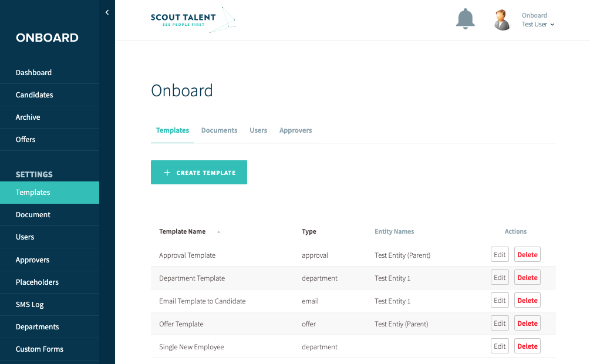Delete the Department Template row
Viewport: 590px width, 364px height.
pyautogui.click(x=527, y=278)
